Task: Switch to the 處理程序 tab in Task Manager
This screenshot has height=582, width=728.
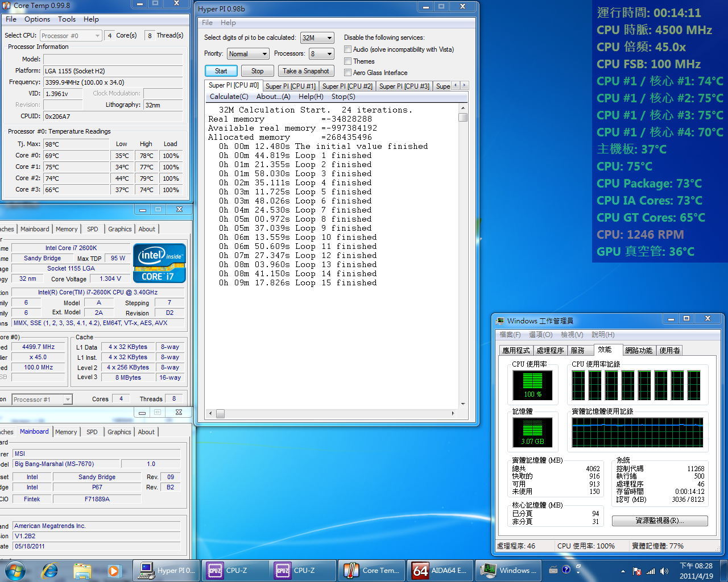Action: click(550, 351)
